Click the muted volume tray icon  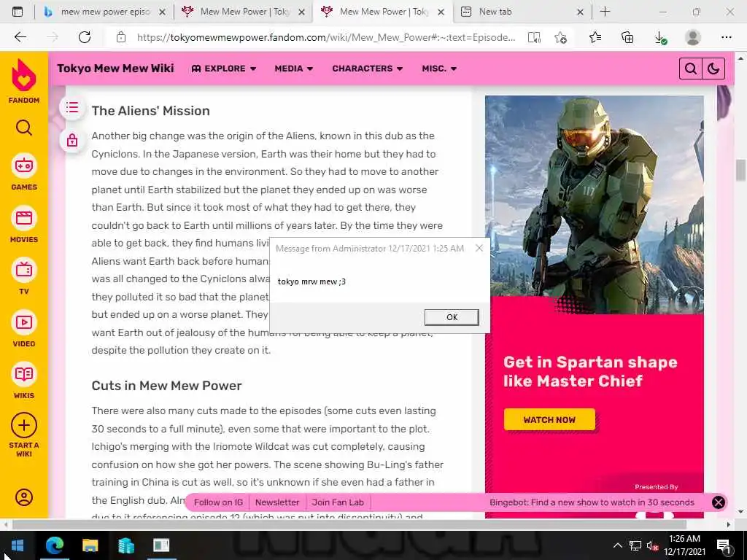coord(652,545)
